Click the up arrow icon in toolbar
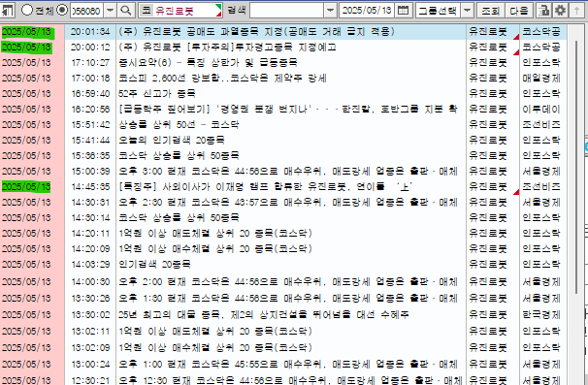The height and width of the screenshot is (385, 588). 576,11
